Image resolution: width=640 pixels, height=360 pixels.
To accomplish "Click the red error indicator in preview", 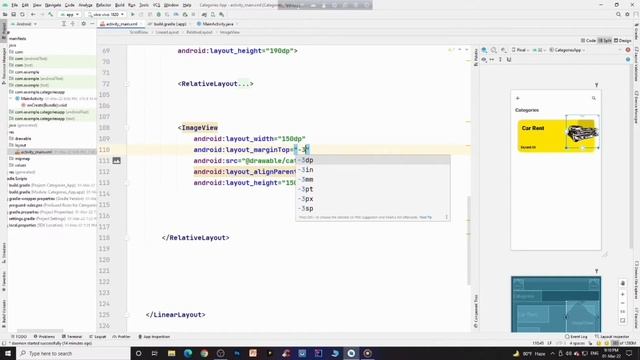I will coord(628,50).
